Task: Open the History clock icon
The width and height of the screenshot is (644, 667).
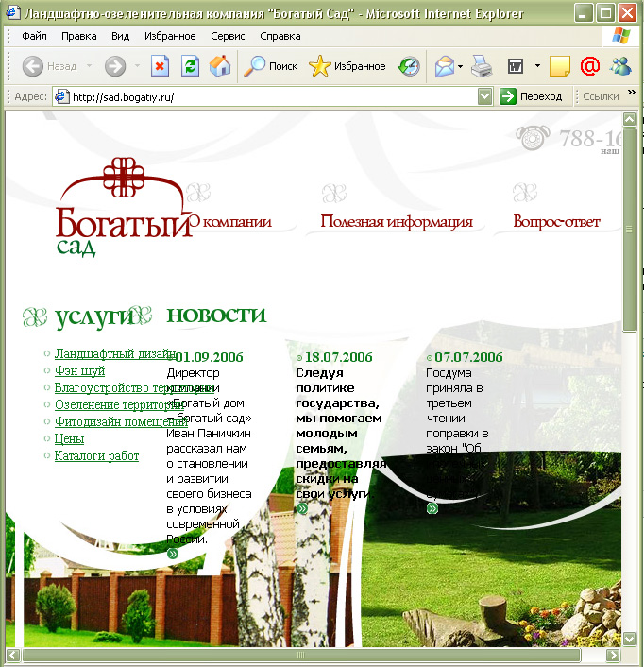Action: pyautogui.click(x=409, y=66)
